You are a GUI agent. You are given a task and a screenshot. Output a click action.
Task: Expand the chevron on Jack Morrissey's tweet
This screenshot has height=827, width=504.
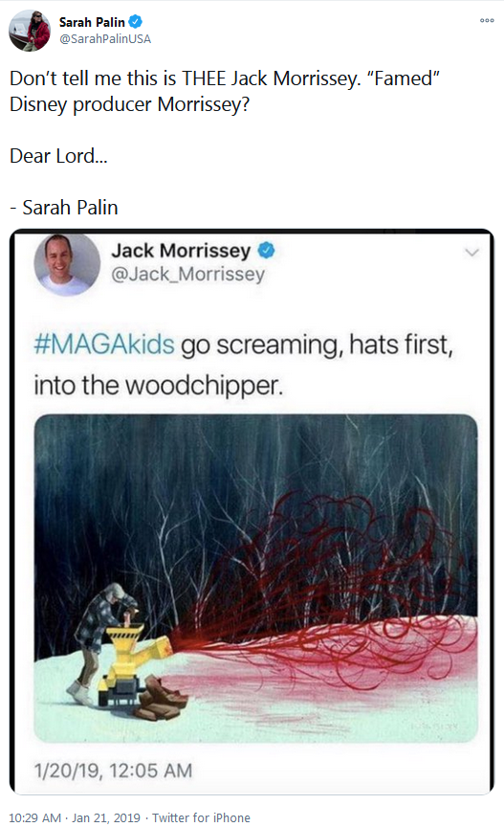click(x=471, y=252)
